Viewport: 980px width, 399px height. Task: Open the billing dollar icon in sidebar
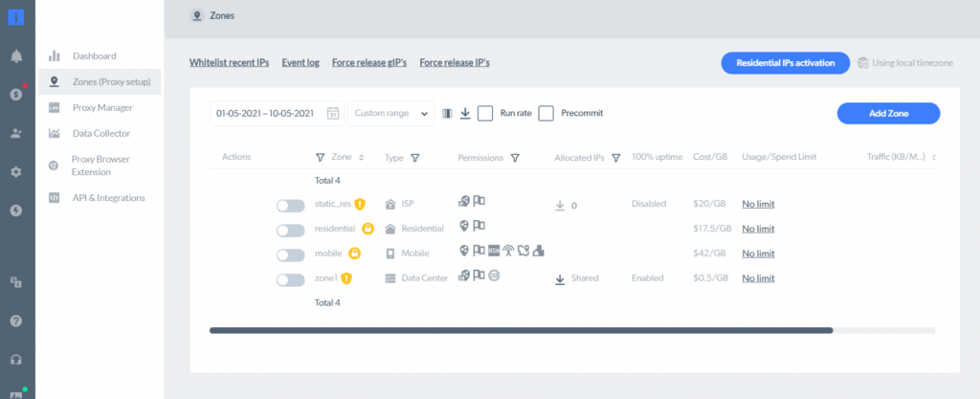click(16, 94)
